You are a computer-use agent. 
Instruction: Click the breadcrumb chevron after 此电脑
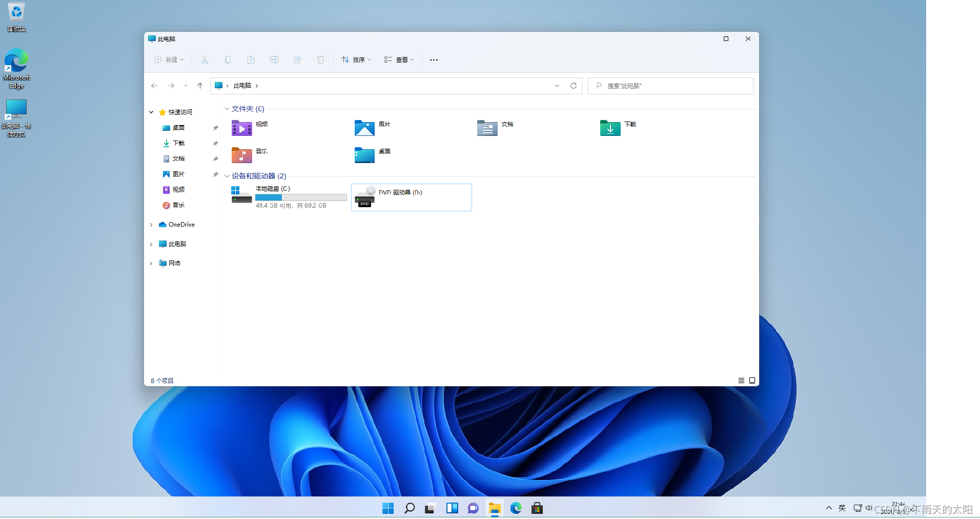[257, 86]
